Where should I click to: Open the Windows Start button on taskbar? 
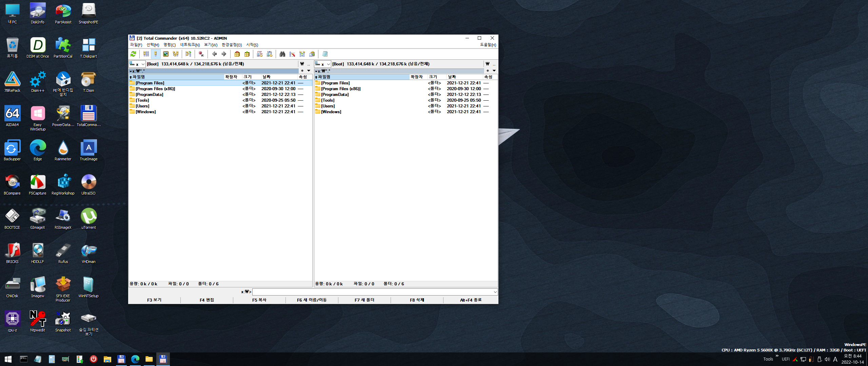[8, 359]
